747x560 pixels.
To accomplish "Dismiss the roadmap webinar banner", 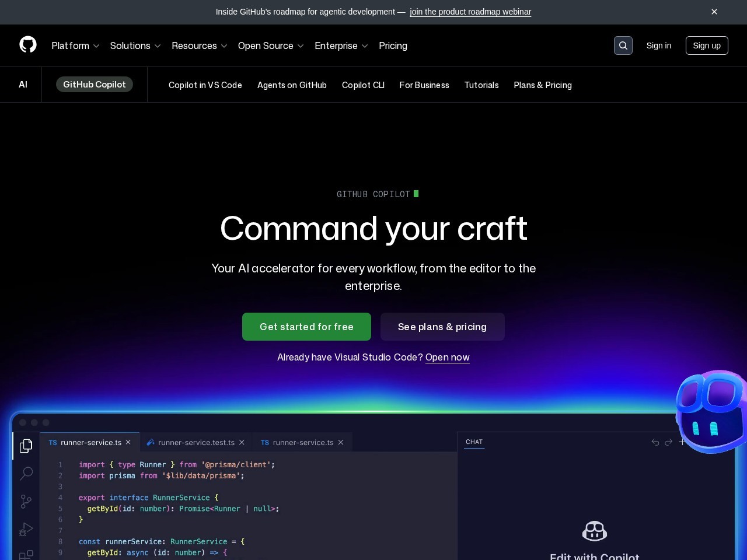I will point(714,12).
